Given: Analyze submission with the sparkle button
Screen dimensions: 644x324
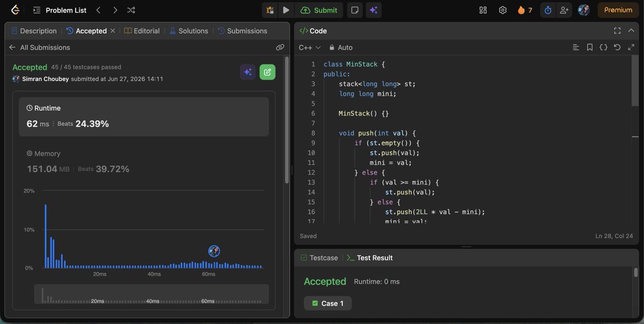Looking at the screenshot, I should (x=248, y=72).
